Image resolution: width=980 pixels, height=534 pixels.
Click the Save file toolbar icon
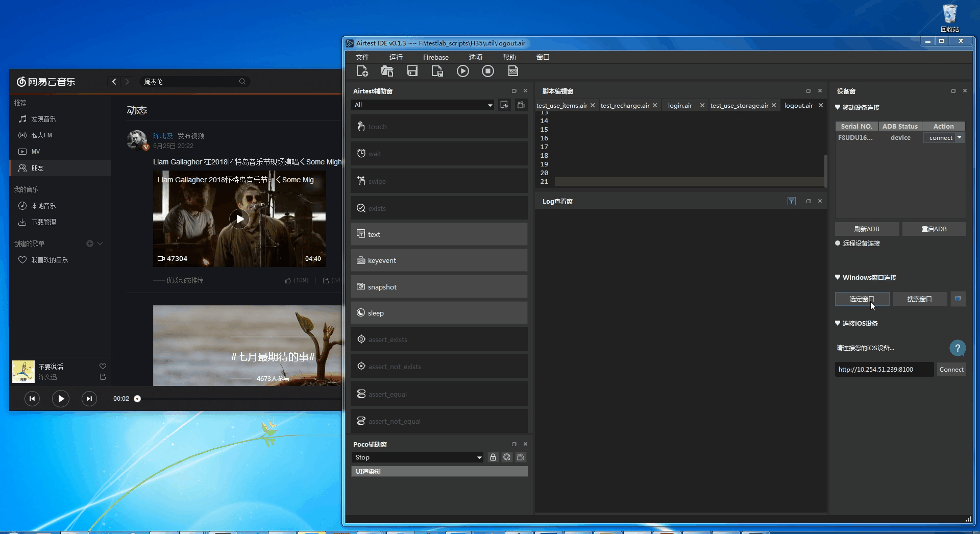click(412, 71)
